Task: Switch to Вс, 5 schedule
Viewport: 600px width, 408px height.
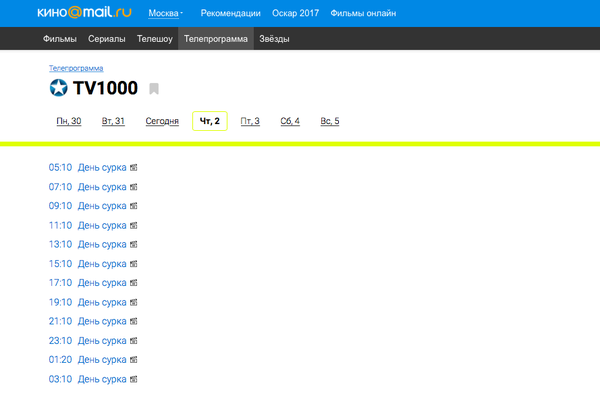Action: pos(330,121)
